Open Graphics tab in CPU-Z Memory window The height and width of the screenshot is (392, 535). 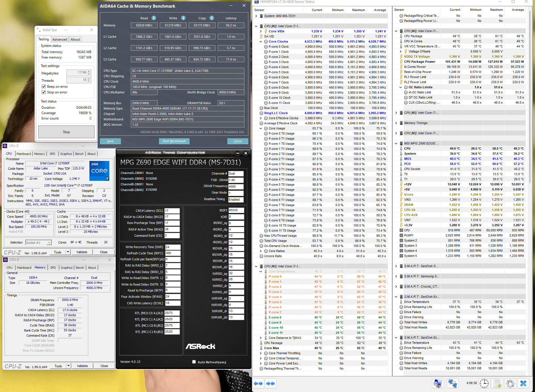click(x=67, y=268)
